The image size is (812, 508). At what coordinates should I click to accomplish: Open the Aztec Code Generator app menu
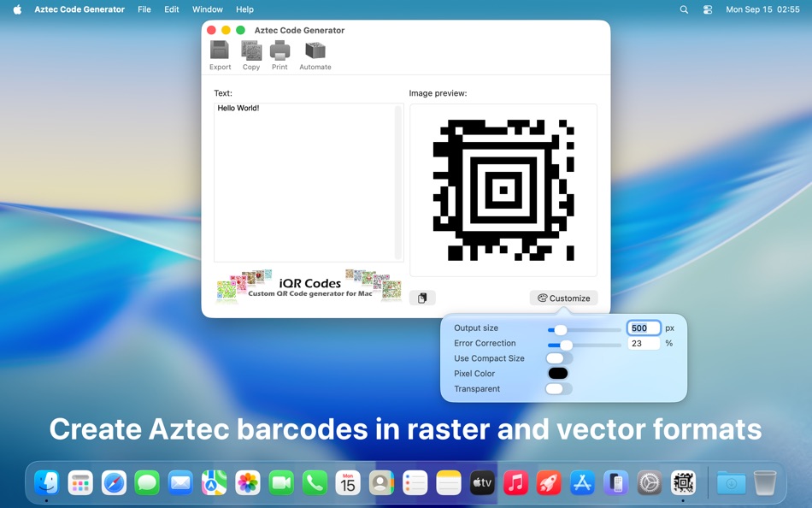79,9
